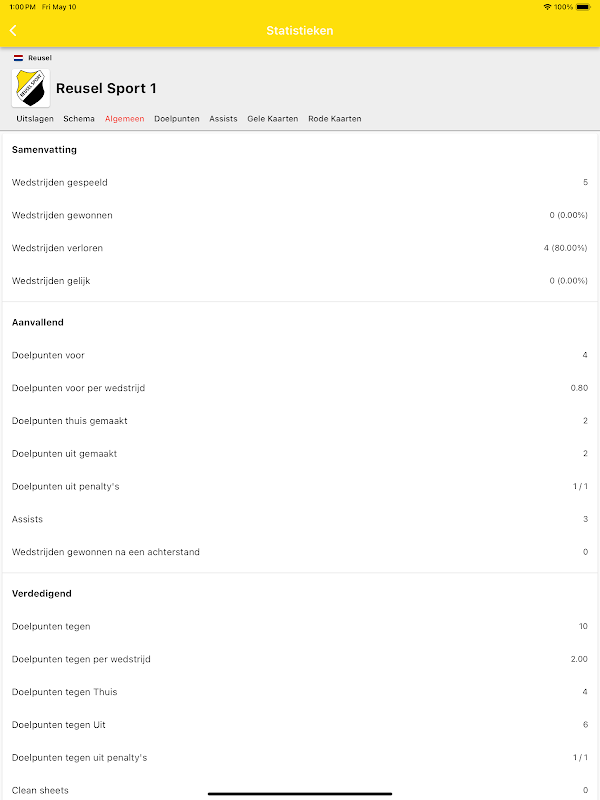The width and height of the screenshot is (600, 800).
Task: Select the Algemeen tab
Action: point(125,119)
